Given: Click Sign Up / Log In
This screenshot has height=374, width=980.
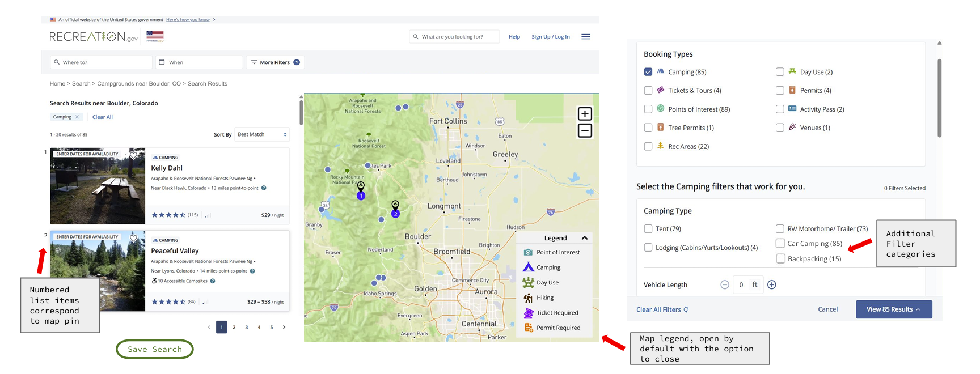Looking at the screenshot, I should (551, 37).
